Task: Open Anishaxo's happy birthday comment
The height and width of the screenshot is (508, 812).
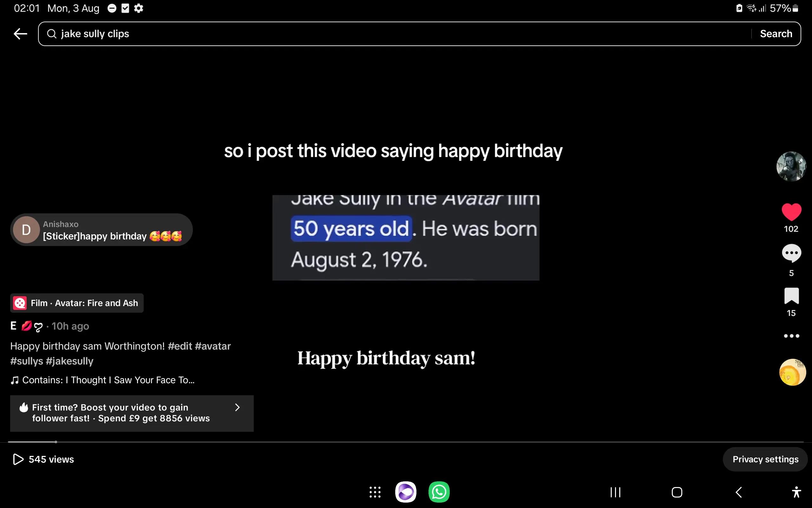Action: pyautogui.click(x=101, y=230)
